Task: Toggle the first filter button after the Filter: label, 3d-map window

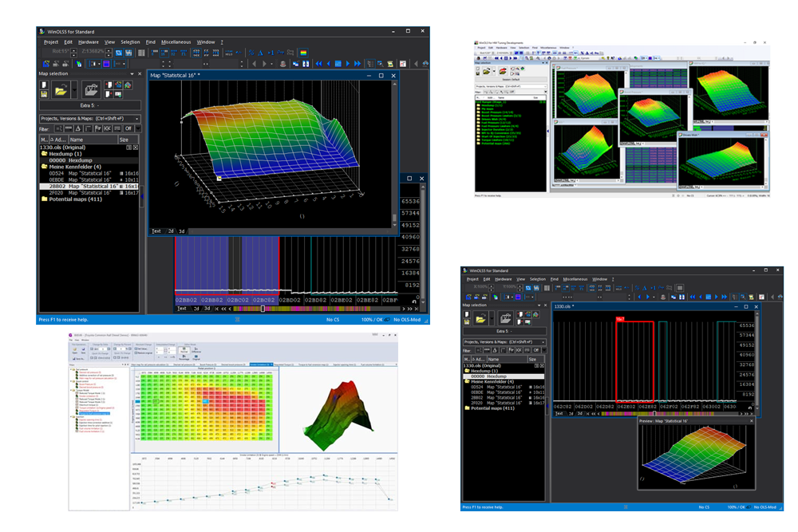Action: click(x=59, y=128)
